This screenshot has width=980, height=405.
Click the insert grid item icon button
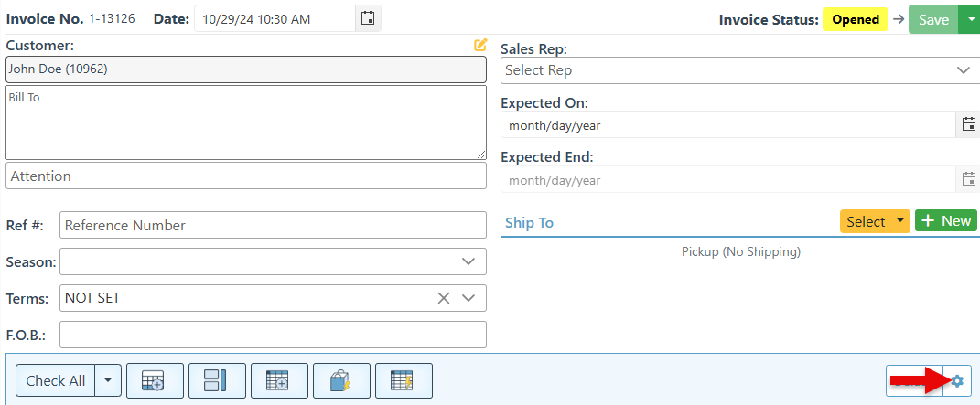[279, 380]
